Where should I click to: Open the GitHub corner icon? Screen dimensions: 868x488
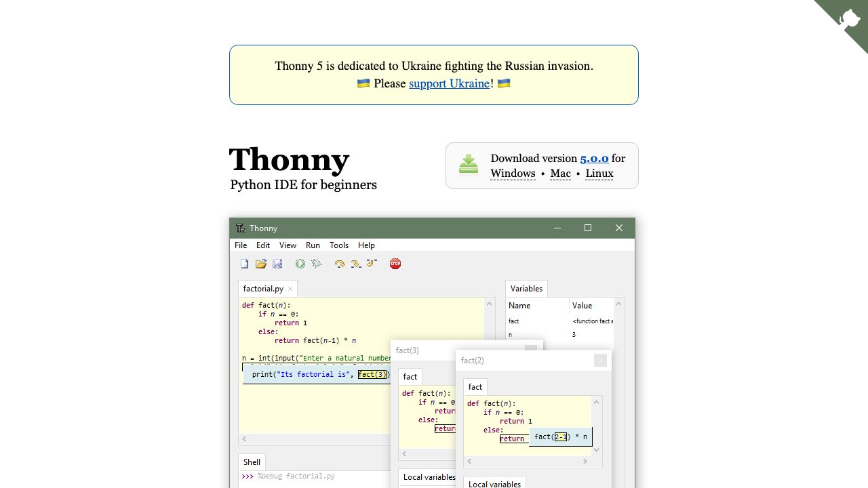pyautogui.click(x=848, y=18)
